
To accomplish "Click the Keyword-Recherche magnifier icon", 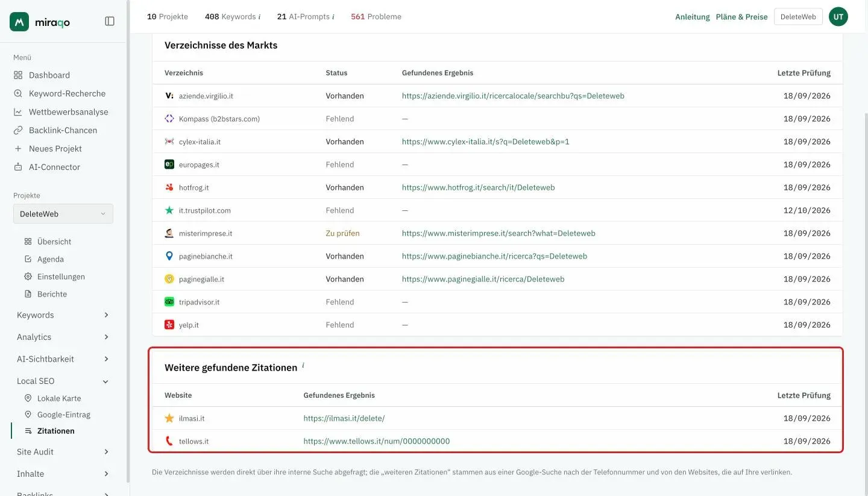I will tap(18, 93).
